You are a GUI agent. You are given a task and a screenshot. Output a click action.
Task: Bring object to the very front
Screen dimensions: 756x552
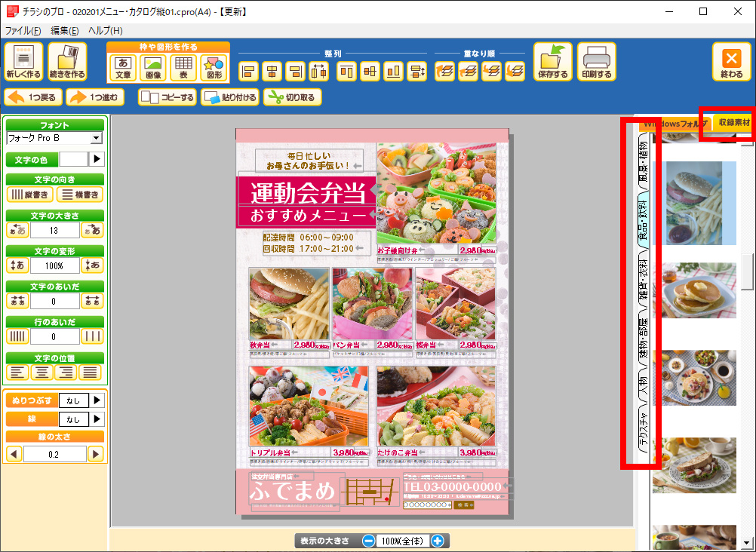pyautogui.click(x=444, y=72)
